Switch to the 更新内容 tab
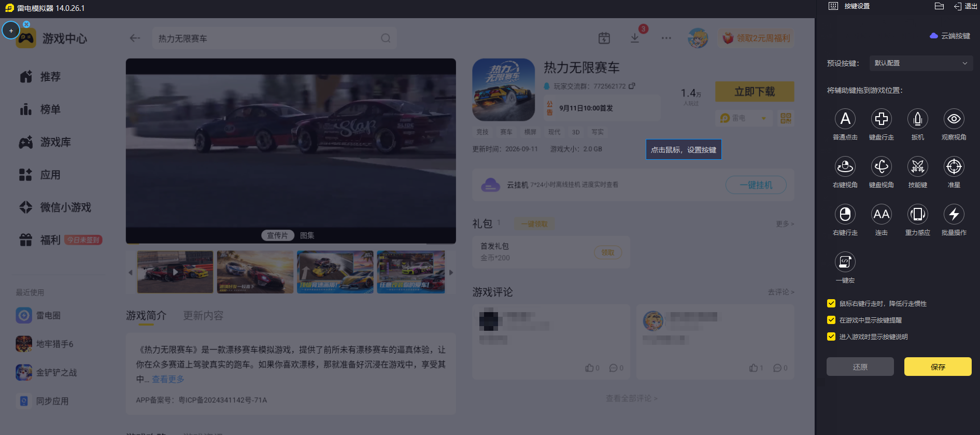980x435 pixels. (x=203, y=316)
